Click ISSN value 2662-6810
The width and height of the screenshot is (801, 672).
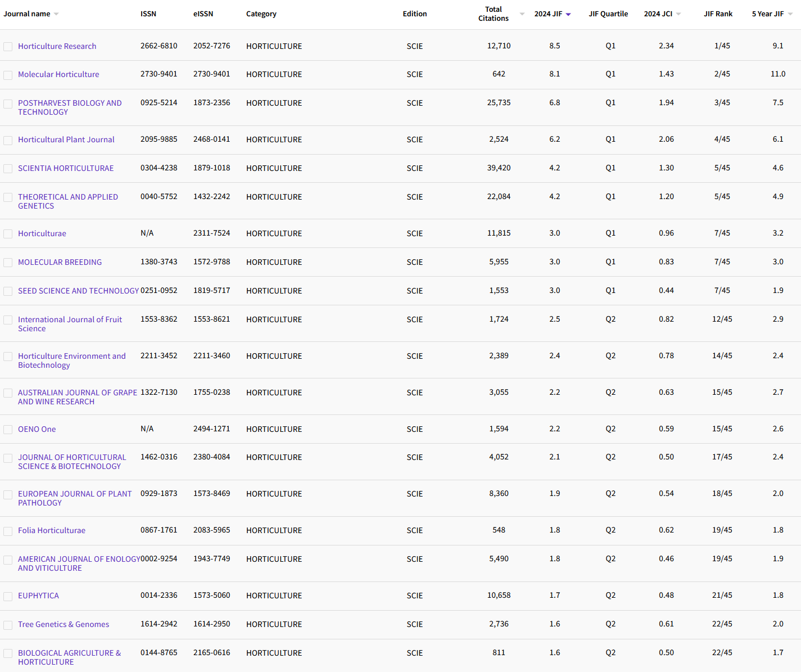click(x=159, y=46)
